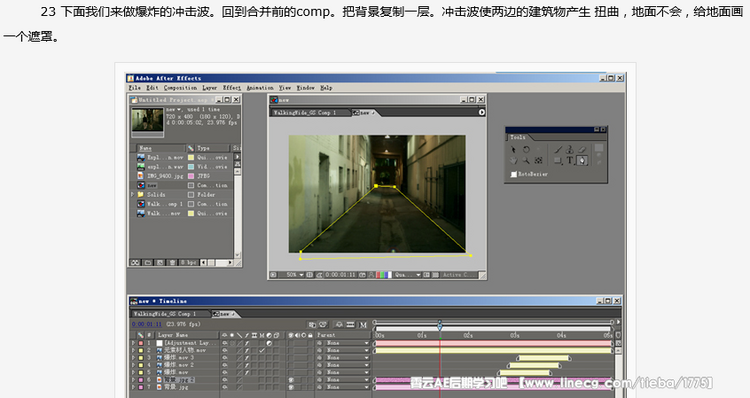Screen dimensions: 750x398
Task: Select the arrow Selection tool in Tools panel
Action: 513,150
